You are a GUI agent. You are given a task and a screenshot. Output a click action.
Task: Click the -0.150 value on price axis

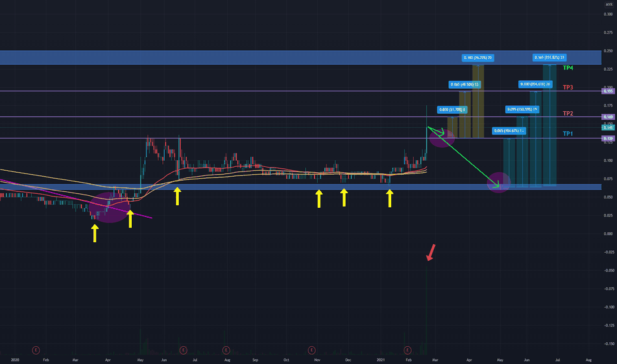[x=609, y=343]
